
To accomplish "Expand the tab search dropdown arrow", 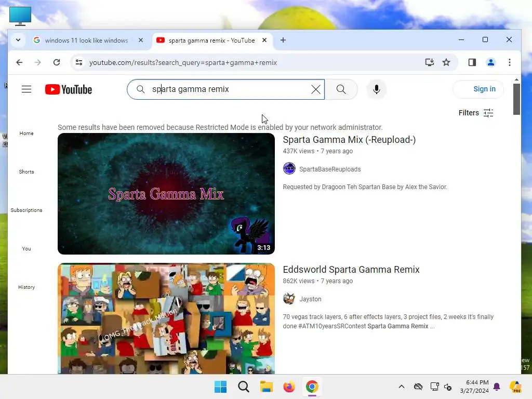I will 18,40.
